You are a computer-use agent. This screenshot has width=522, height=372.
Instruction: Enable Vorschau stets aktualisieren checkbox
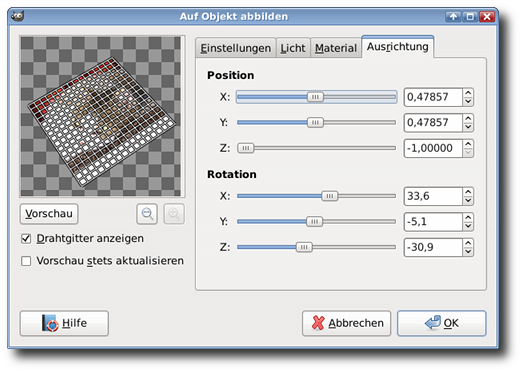[26, 261]
